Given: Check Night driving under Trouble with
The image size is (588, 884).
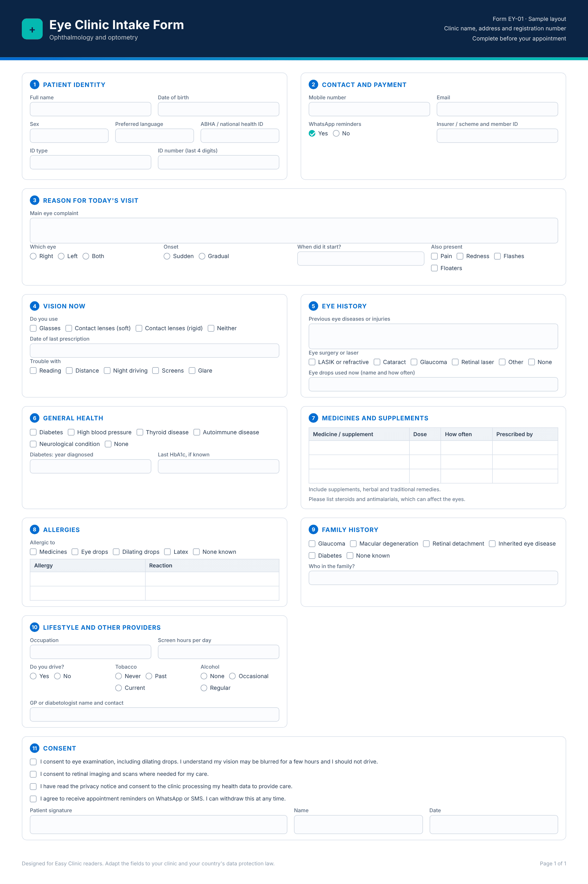Looking at the screenshot, I should pos(107,371).
